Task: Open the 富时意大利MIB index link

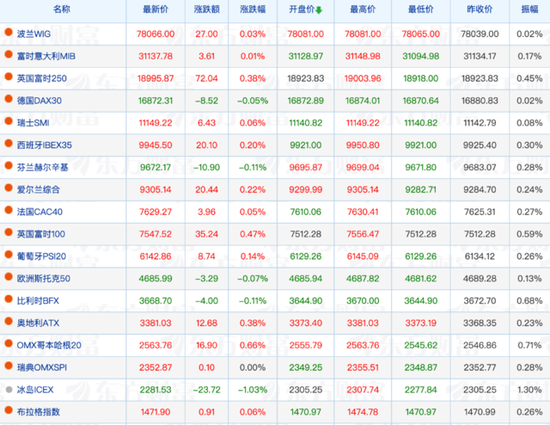Action: (x=46, y=56)
